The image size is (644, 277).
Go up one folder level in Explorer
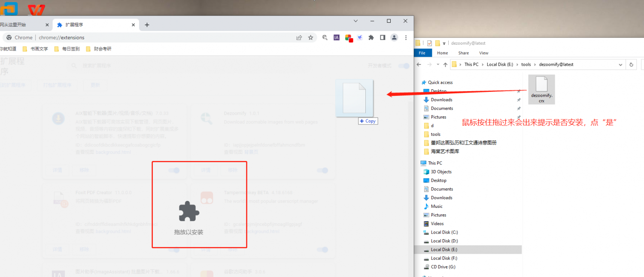pyautogui.click(x=445, y=64)
